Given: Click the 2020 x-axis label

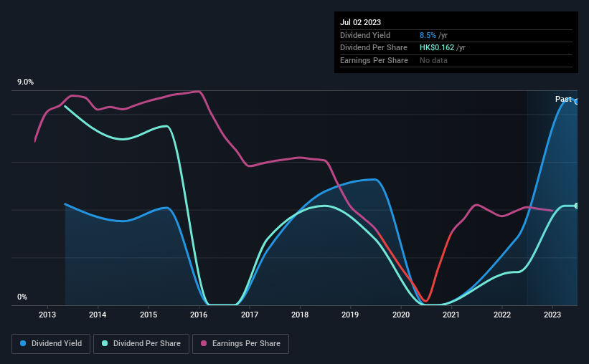Looking at the screenshot, I should 401,315.
